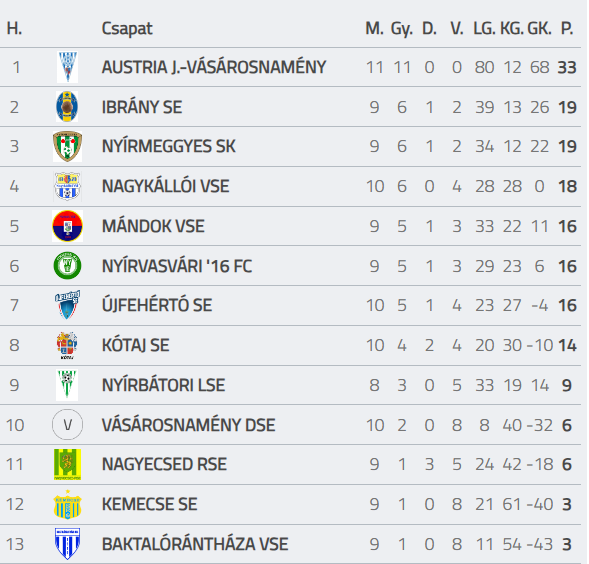The width and height of the screenshot is (589, 564).
Task: Click the Vásárosnamény DSE placeholder V icon
Action: click(68, 425)
